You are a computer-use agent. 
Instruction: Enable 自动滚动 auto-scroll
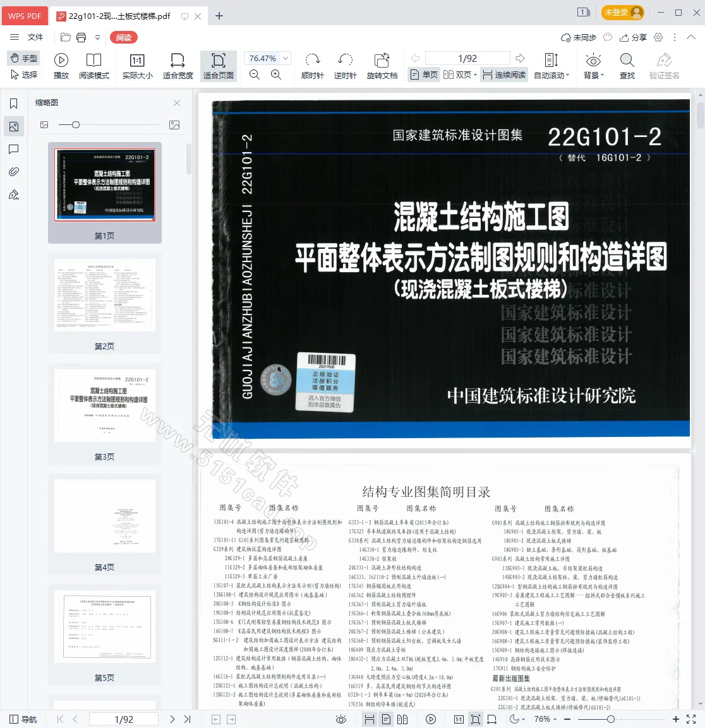pos(550,66)
